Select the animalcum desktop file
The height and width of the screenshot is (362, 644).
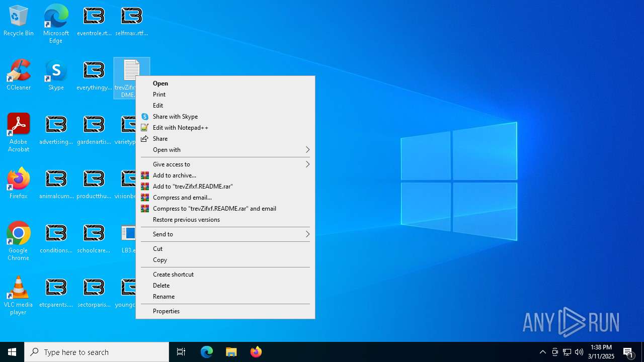point(56,184)
